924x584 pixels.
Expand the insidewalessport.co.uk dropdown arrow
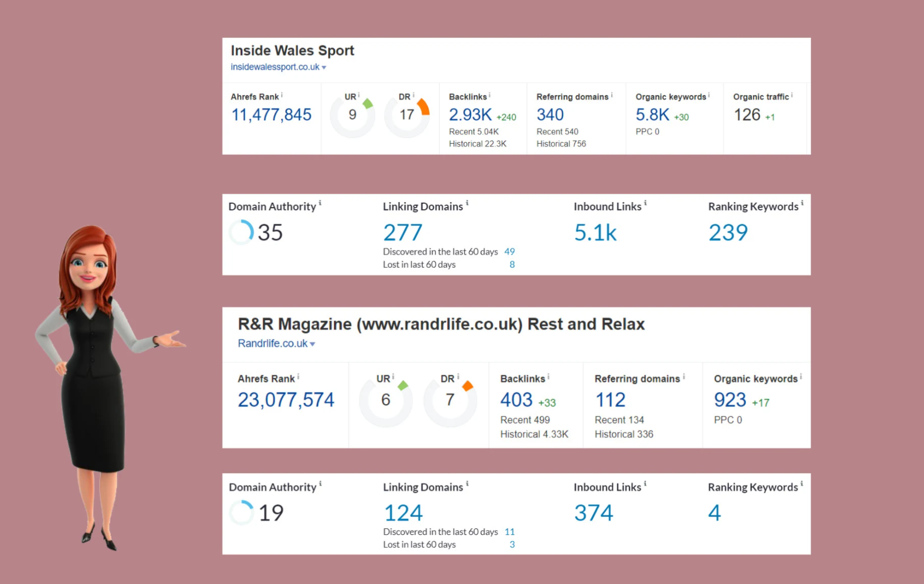(324, 67)
